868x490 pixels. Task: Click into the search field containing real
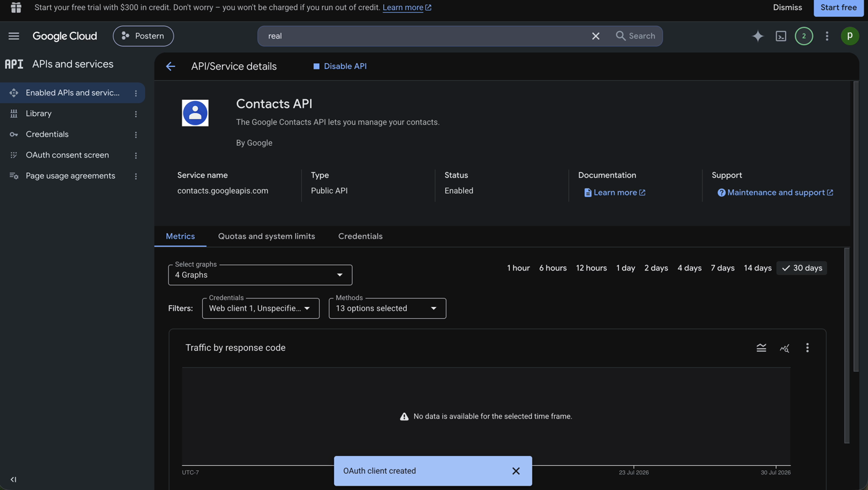(x=425, y=36)
